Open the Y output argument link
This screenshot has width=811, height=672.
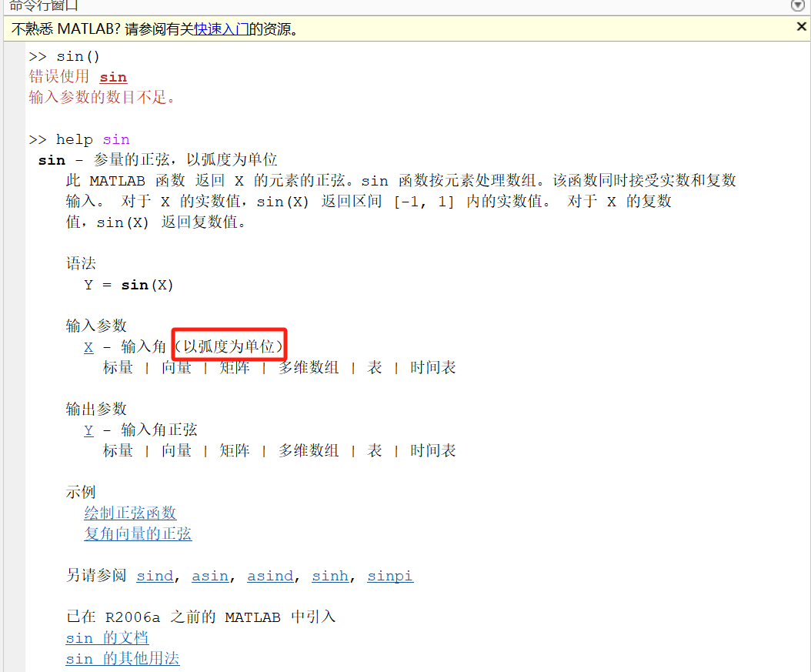tap(89, 430)
